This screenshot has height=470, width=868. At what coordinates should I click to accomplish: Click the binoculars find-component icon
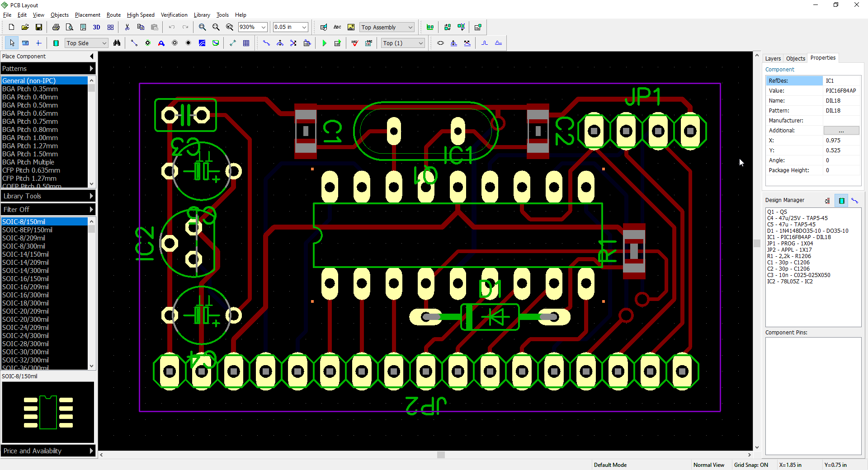click(x=118, y=43)
